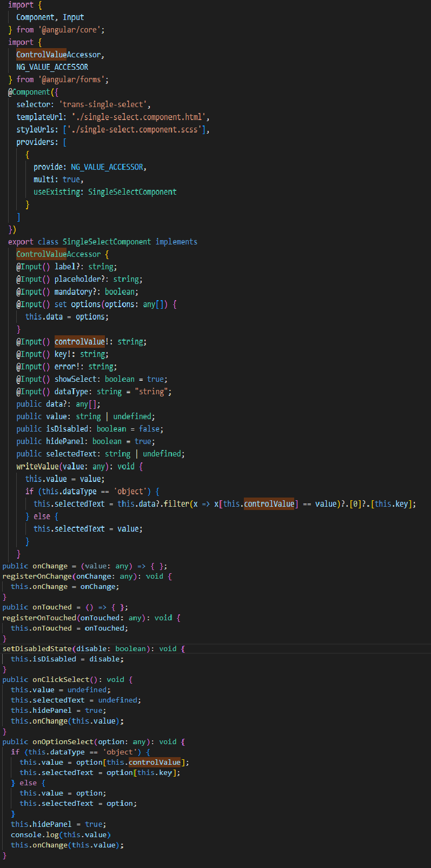The image size is (431, 868).
Task: Click 'this.selectedText = option[this.key];' line
Action: 100,772
